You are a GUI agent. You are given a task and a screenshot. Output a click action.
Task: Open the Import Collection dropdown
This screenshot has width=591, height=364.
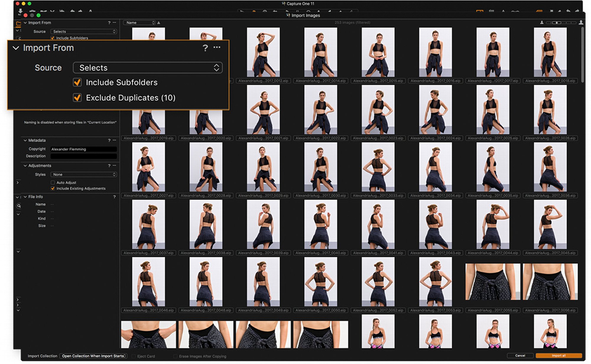(93, 356)
